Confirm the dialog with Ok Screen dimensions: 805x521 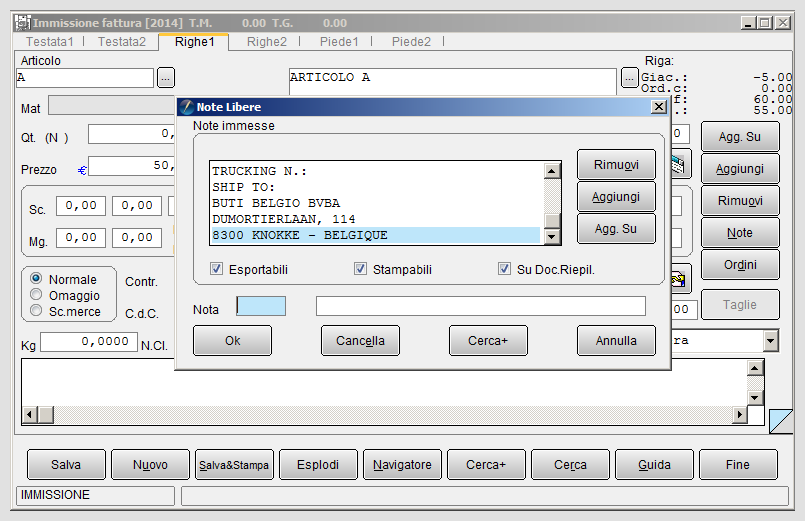point(233,340)
